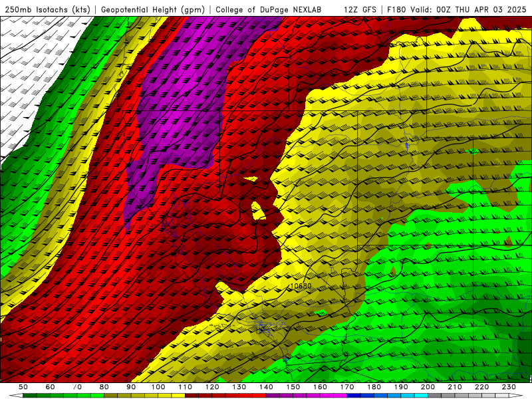The height and width of the screenshot is (399, 532).
Task: Click the '170' color scale label
Action: tap(347, 387)
